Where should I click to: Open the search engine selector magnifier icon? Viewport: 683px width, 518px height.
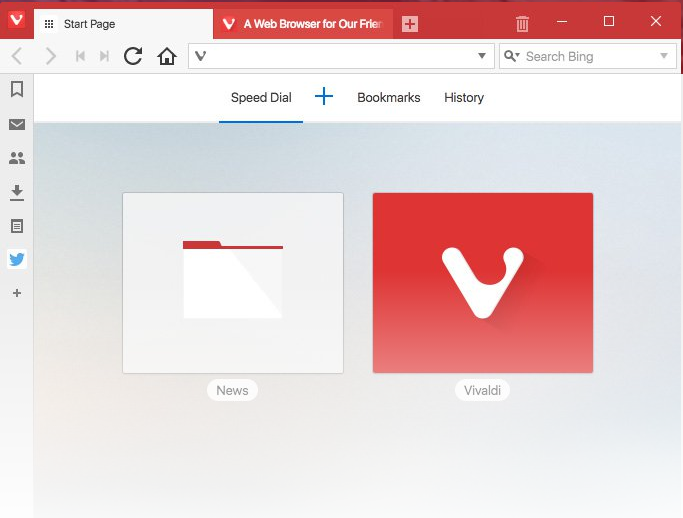[x=511, y=56]
